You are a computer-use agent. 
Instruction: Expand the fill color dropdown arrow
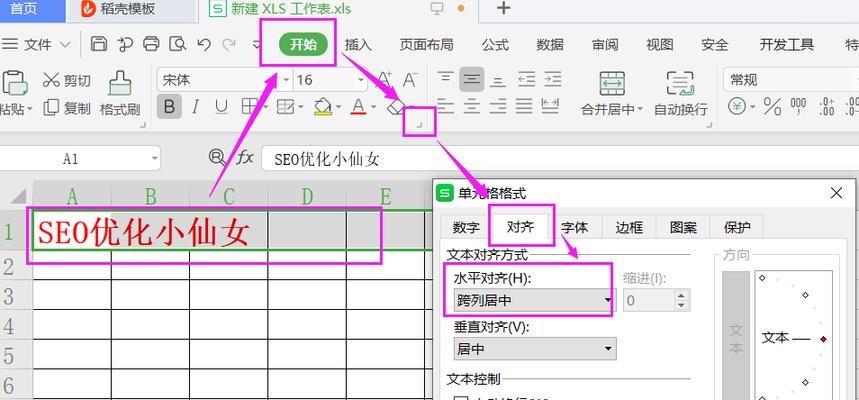click(339, 107)
